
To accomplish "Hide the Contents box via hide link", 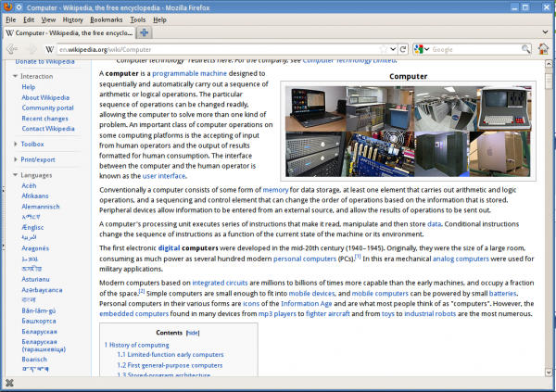I will pos(193,333).
